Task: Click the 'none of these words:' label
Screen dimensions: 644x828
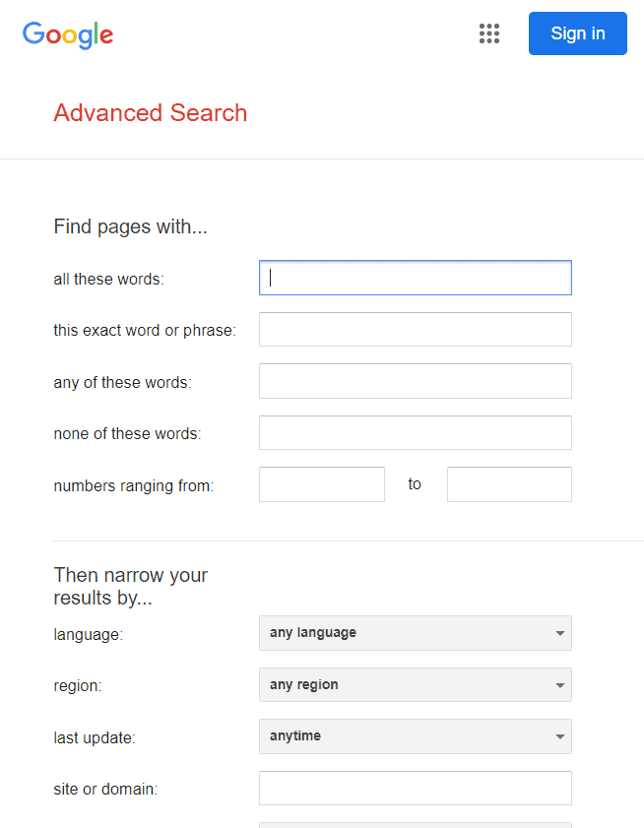Action: (127, 433)
